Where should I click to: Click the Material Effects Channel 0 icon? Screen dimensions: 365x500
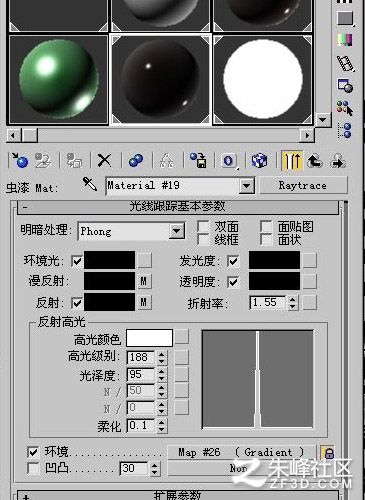point(229,161)
